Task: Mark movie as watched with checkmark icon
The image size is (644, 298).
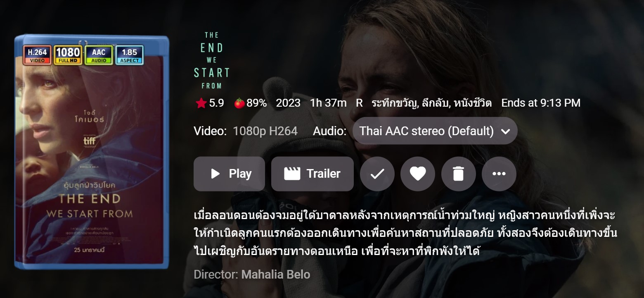Action: [x=377, y=174]
